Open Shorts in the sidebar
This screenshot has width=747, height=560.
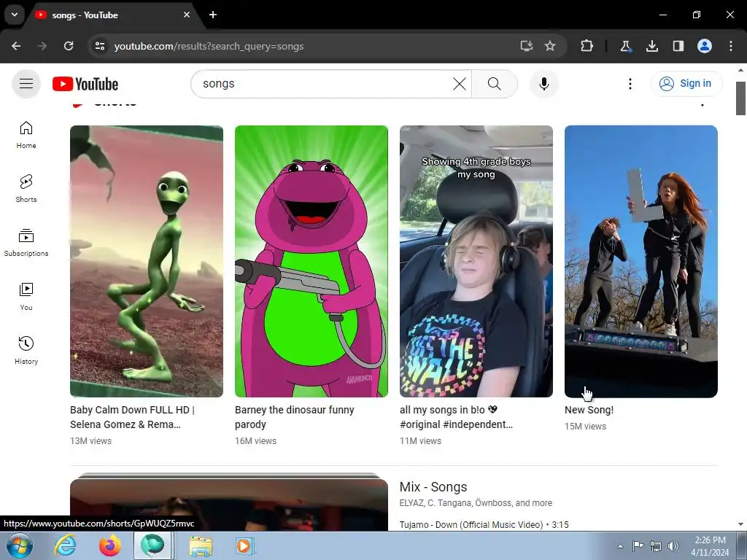point(26,189)
